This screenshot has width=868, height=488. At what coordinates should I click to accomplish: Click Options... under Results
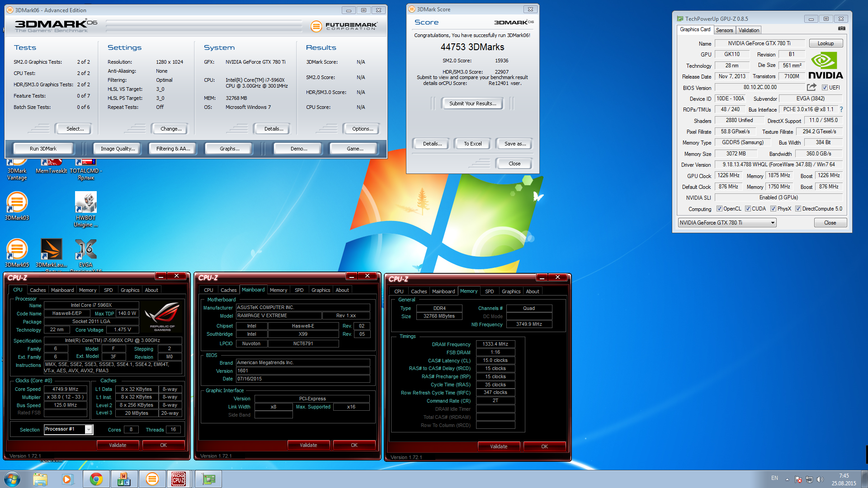pyautogui.click(x=363, y=129)
